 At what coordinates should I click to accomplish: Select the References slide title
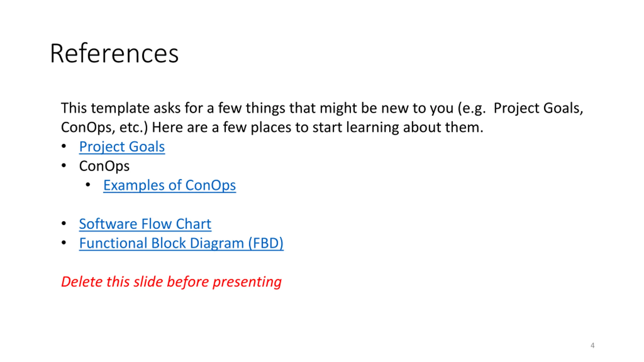click(x=114, y=53)
